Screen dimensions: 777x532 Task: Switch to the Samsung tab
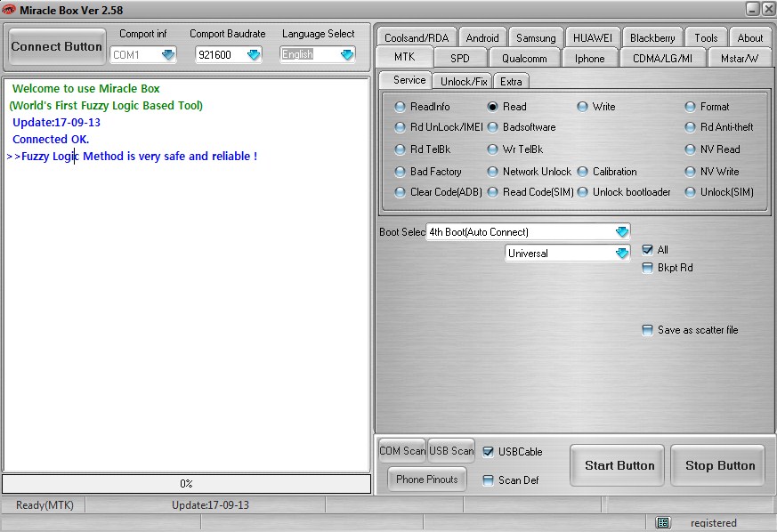(535, 36)
